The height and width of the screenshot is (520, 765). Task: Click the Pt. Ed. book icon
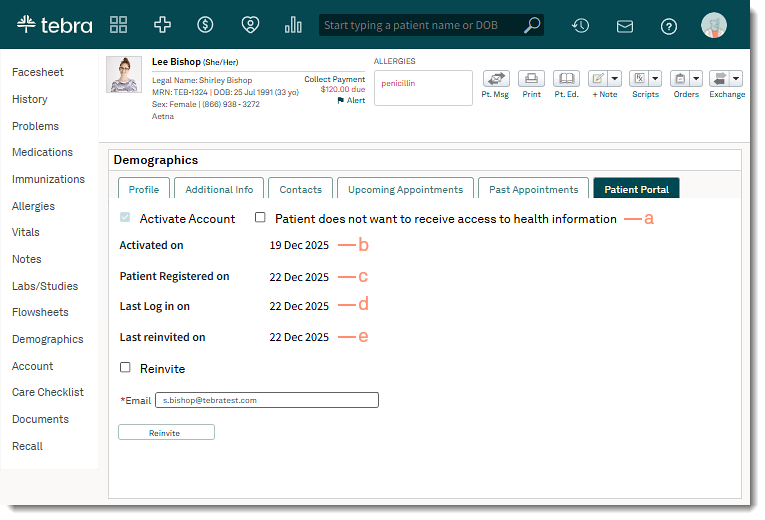pos(566,79)
